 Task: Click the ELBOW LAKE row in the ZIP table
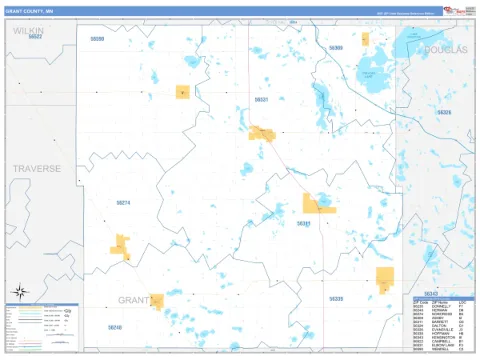(439, 345)
